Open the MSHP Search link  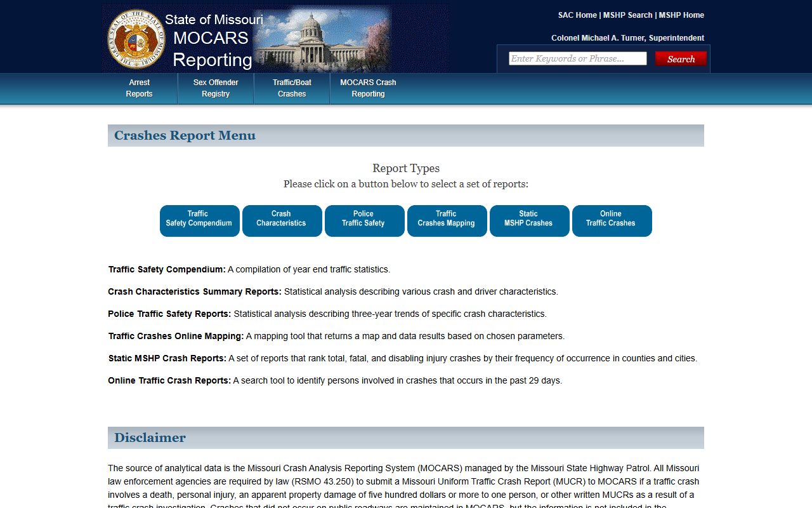click(x=627, y=15)
